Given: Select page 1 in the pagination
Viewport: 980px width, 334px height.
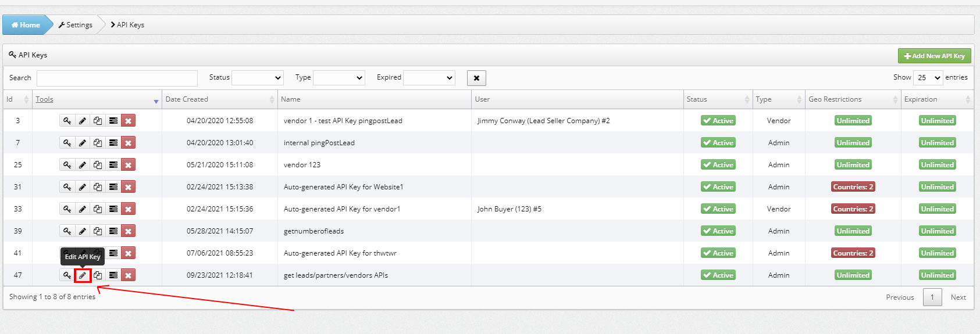Looking at the screenshot, I should tap(932, 297).
